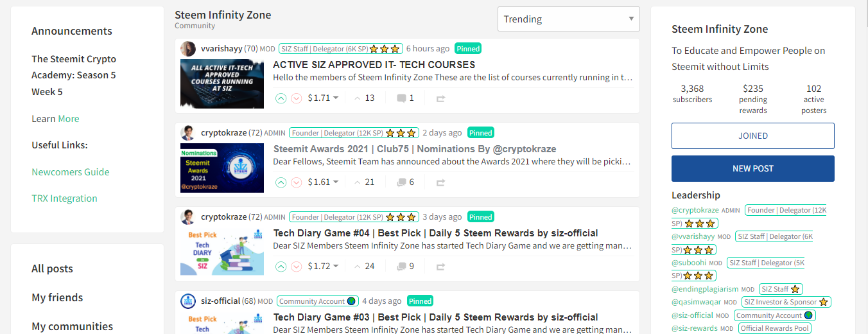The image size is (868, 334).
Task: Show the 21 votes list
Action: [x=364, y=182]
